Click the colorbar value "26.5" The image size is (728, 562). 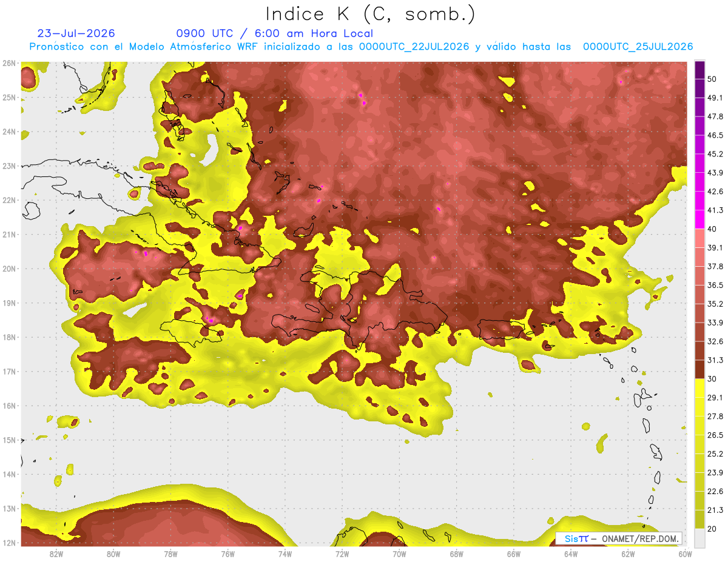pos(715,435)
